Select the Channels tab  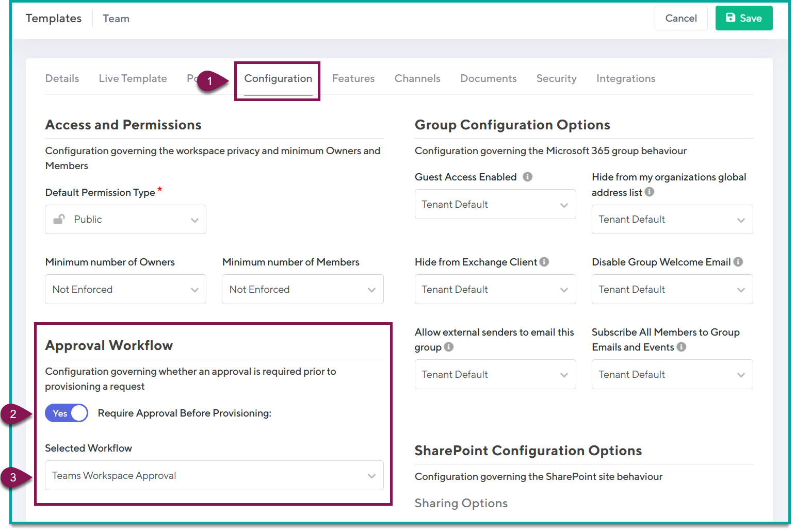pyautogui.click(x=417, y=78)
